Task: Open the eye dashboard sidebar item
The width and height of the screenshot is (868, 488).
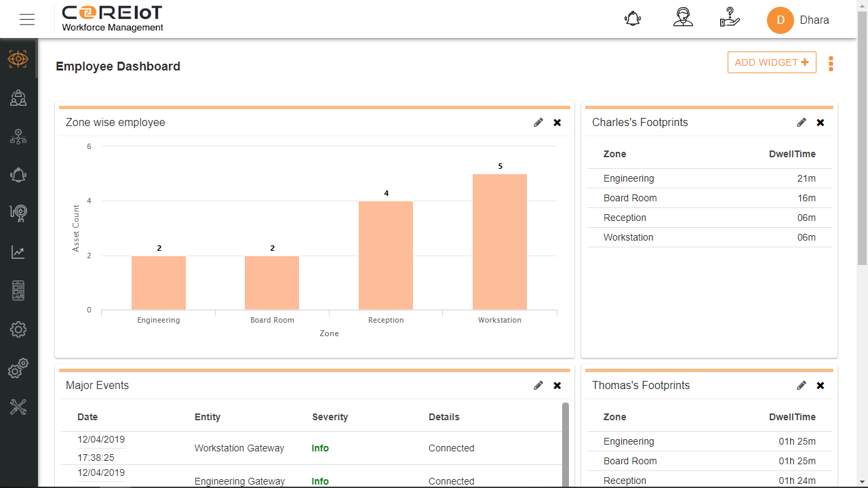Action: click(18, 59)
